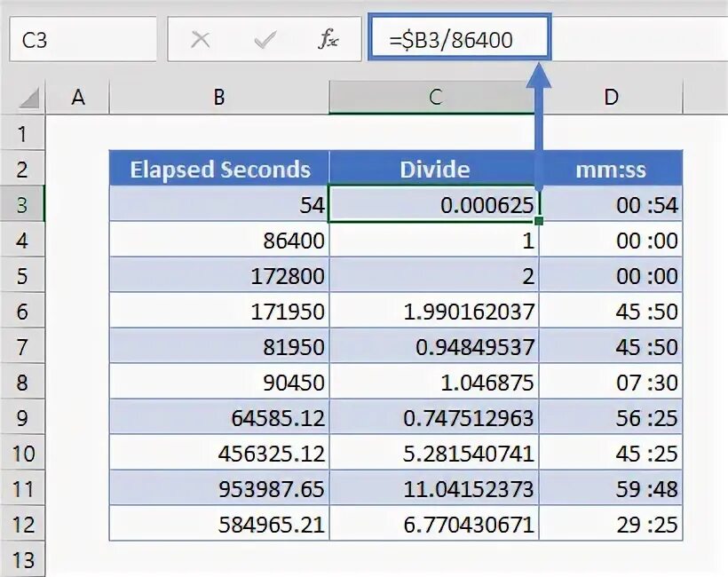The image size is (728, 577).
Task: Click the Cancel (X) formula icon
Action: pyautogui.click(x=200, y=40)
